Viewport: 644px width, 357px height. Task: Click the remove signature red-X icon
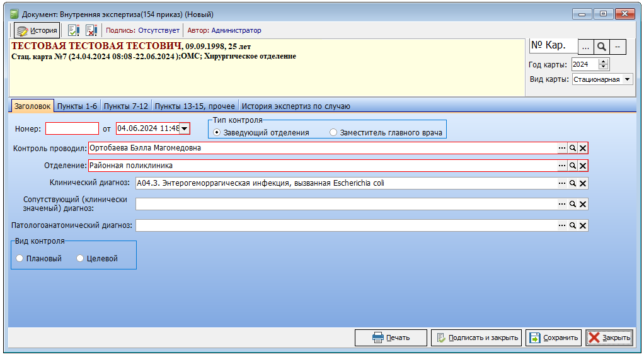(91, 30)
